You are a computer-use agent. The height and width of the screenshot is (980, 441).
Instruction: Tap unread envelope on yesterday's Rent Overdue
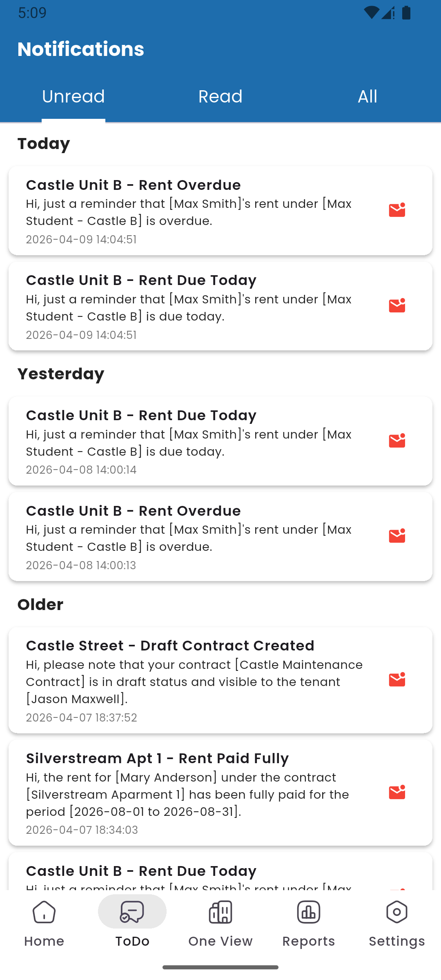[397, 536]
